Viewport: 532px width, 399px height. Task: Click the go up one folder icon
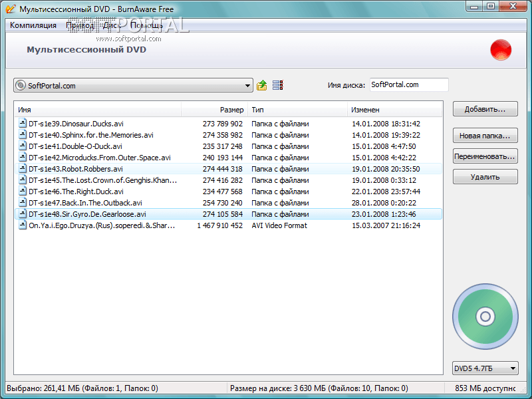coord(261,85)
